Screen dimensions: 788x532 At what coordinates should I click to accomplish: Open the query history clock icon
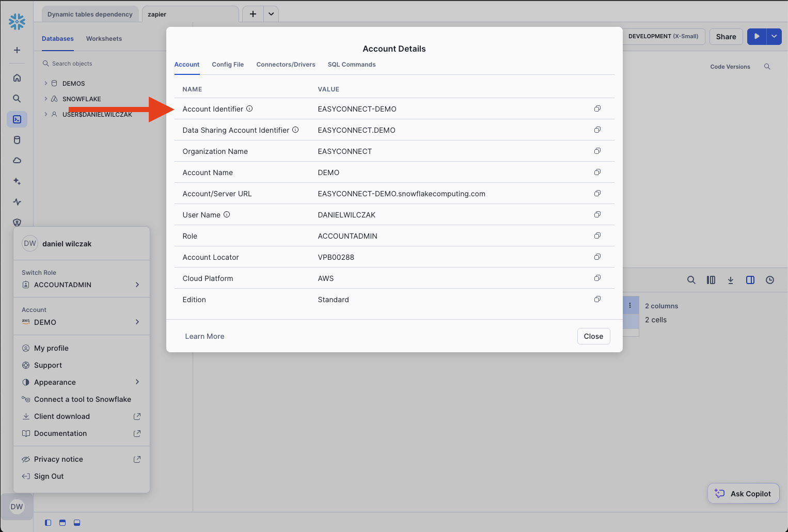coord(770,280)
